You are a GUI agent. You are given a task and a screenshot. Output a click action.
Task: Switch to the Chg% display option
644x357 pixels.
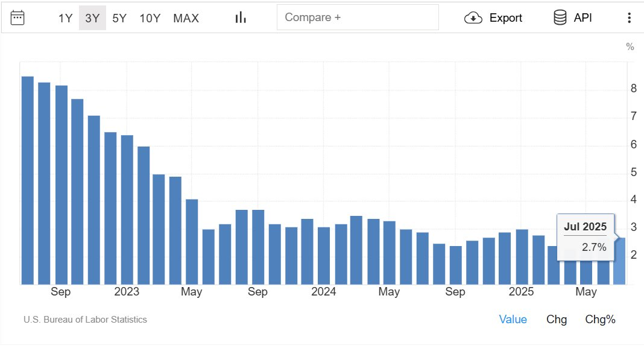tap(600, 319)
